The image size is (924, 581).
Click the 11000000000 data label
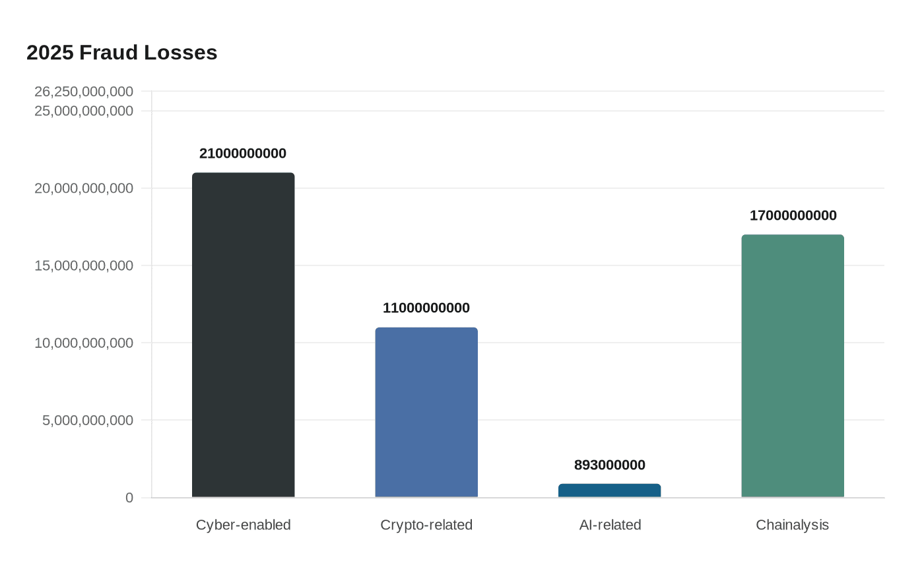point(426,308)
